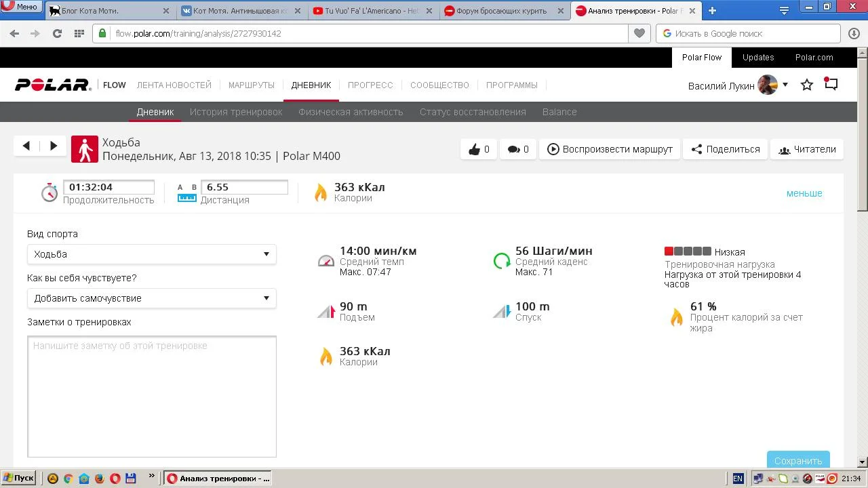
Task: Open comments via speech bubble icon
Action: pos(518,149)
